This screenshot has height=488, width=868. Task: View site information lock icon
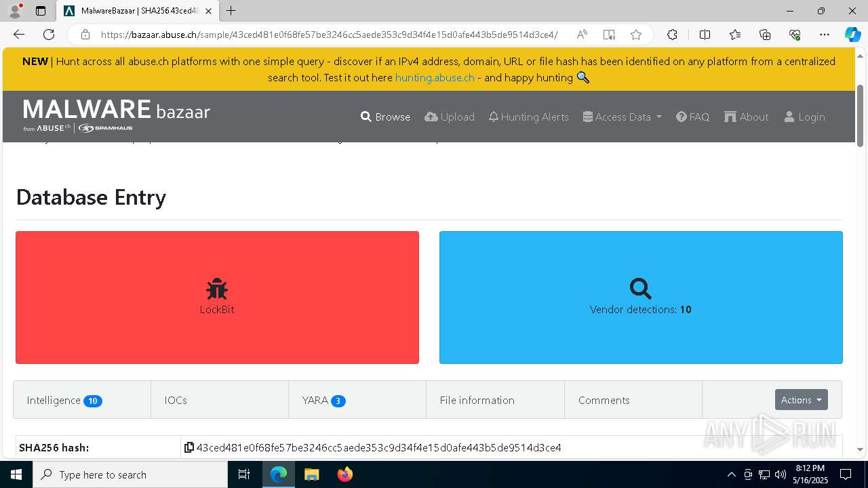click(x=85, y=35)
